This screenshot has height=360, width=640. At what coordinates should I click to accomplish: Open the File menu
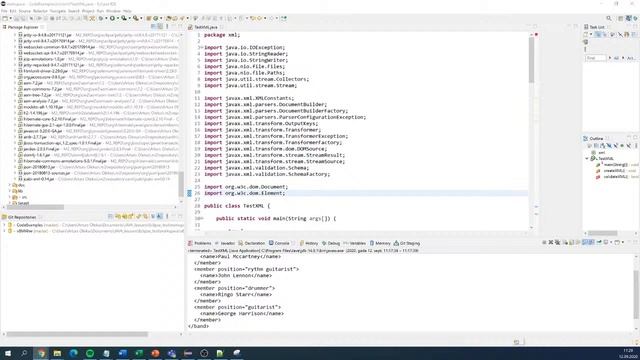click(4, 11)
